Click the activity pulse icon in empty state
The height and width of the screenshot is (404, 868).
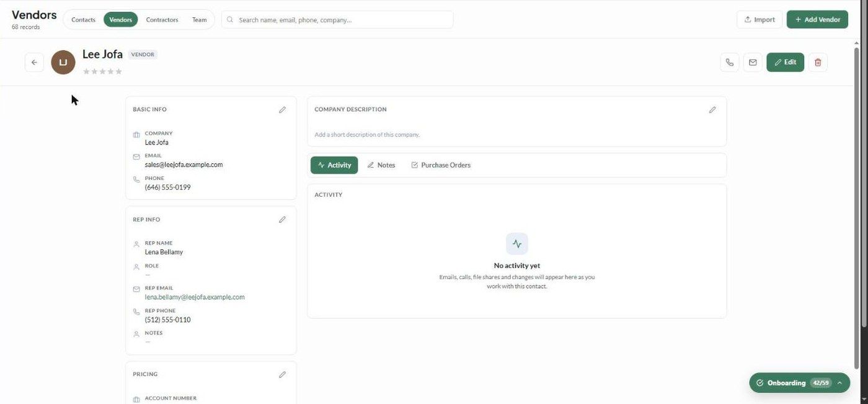(517, 244)
